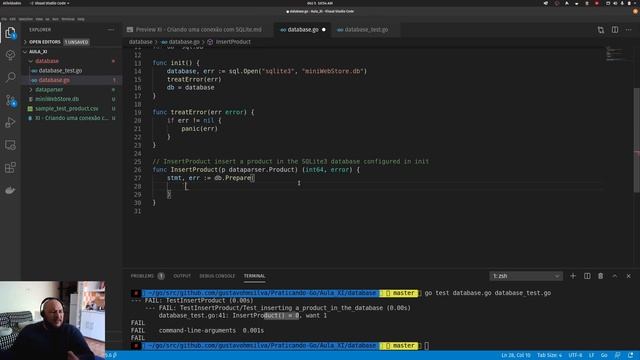Click the Ln 28, Col 10 status entry
Image resolution: width=640 pixels, height=360 pixels.
516,355
